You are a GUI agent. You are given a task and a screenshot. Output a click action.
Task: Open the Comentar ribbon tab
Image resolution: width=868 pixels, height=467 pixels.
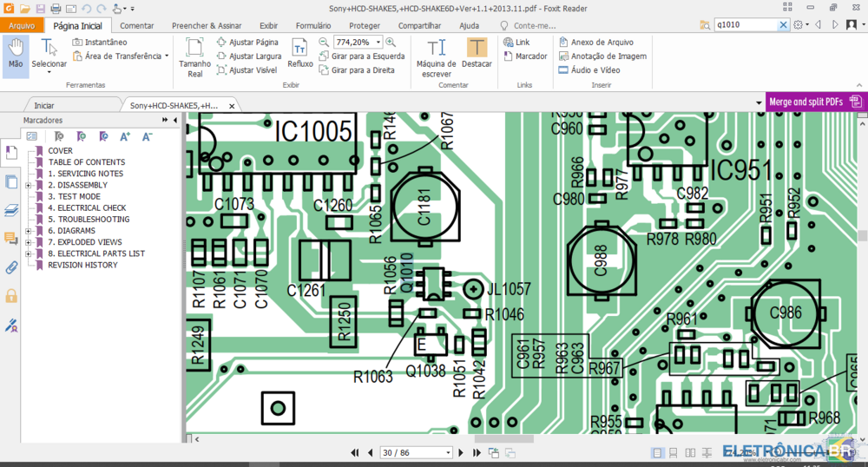[x=137, y=25]
